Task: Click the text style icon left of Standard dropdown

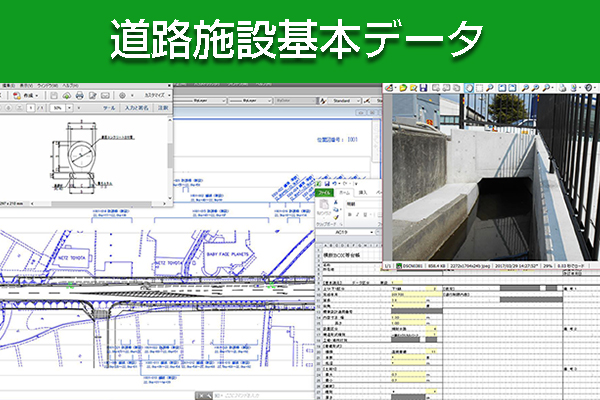Action: [x=323, y=101]
